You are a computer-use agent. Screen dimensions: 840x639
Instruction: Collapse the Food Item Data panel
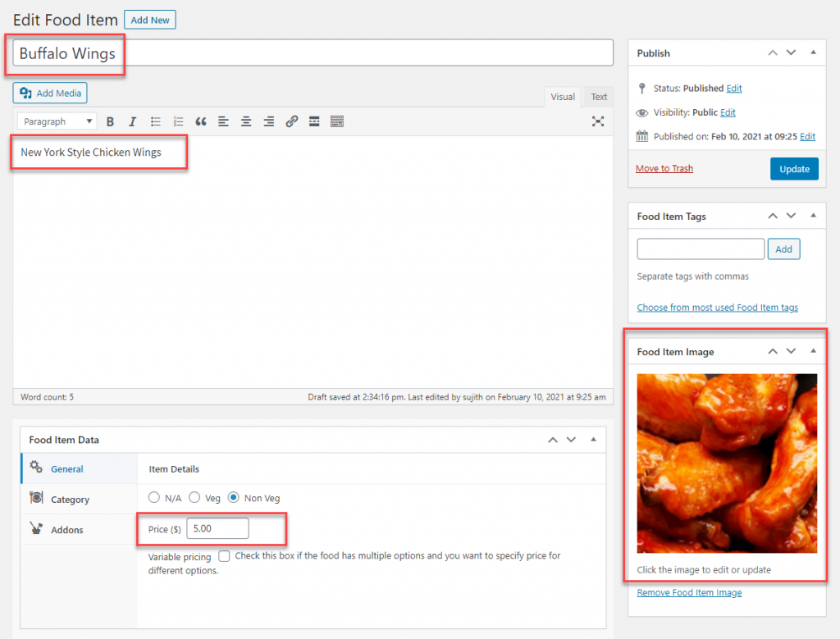[593, 439]
